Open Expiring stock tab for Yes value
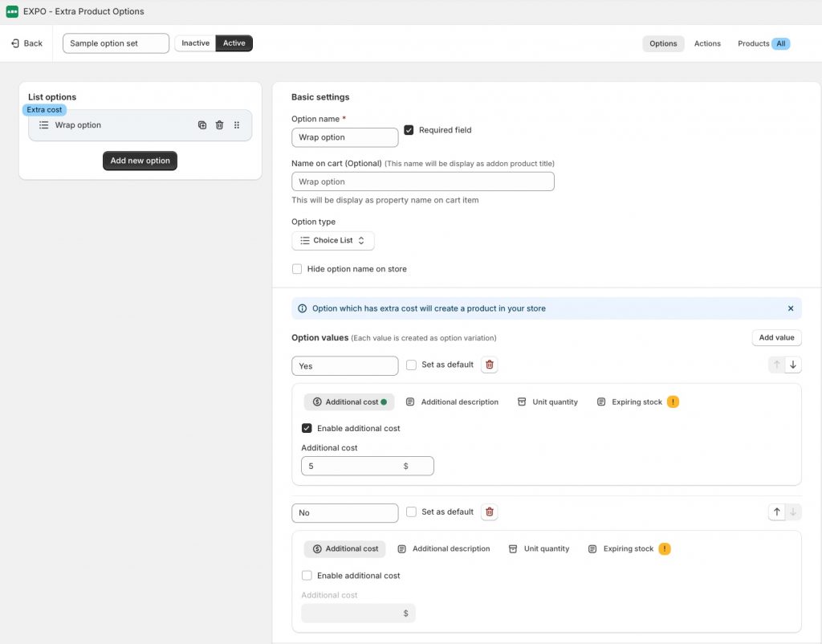Screen dimensions: 822x644 click(x=629, y=402)
